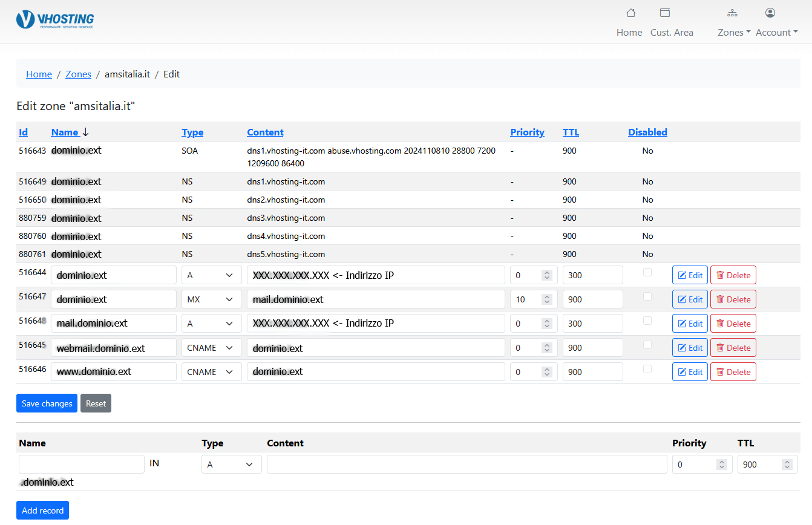Viewport: 812px width, 525px height.
Task: Delete record 516648 mail.dominio.ext
Action: coord(733,324)
